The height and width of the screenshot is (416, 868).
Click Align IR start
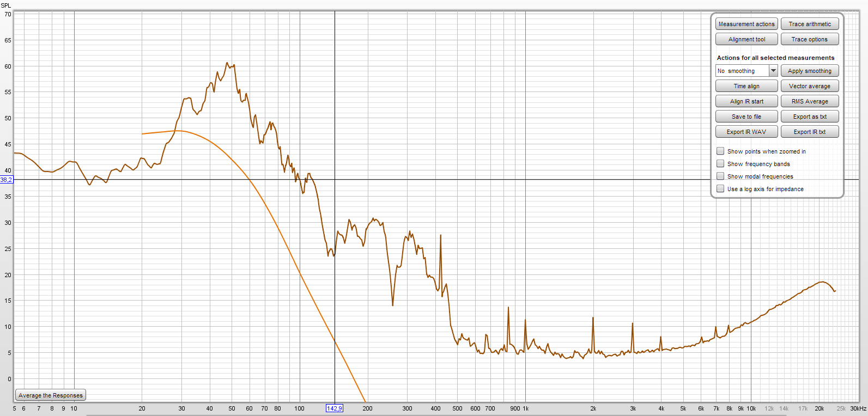point(746,101)
